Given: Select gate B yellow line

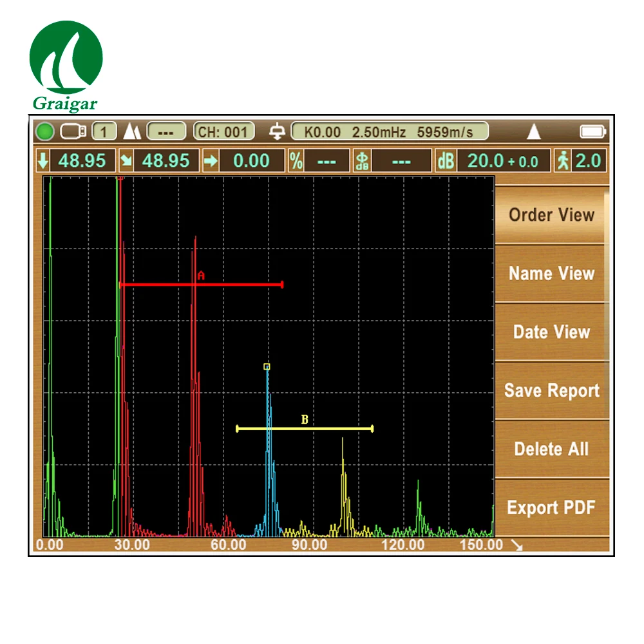Looking at the screenshot, I should (305, 429).
